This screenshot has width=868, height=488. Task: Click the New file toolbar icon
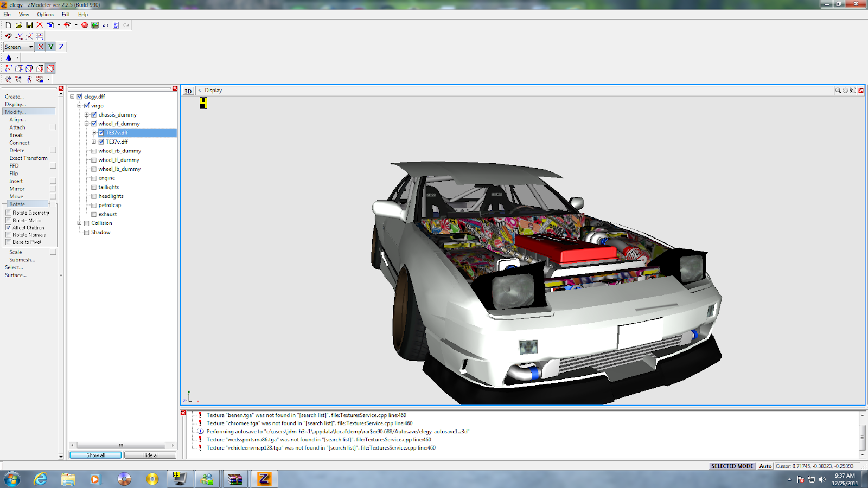coord(8,25)
